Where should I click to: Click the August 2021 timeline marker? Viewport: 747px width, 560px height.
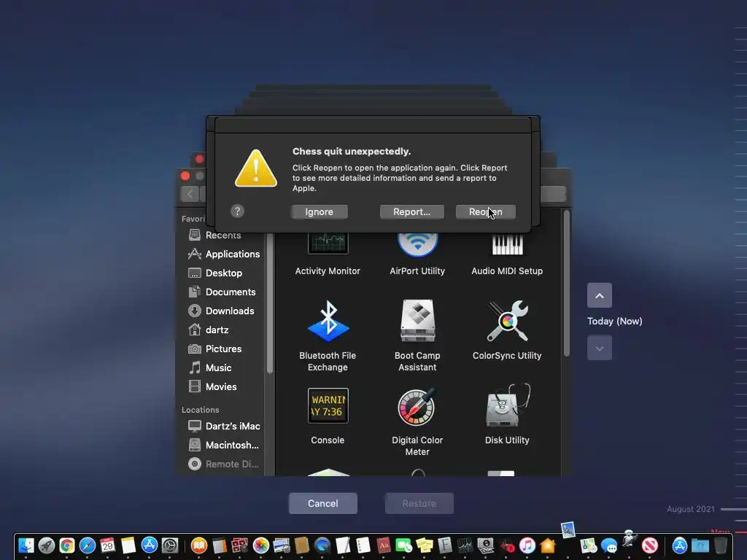(x=691, y=509)
